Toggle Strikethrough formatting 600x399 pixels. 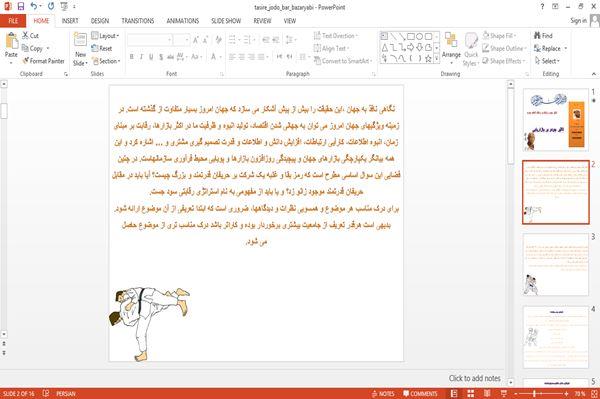click(171, 57)
